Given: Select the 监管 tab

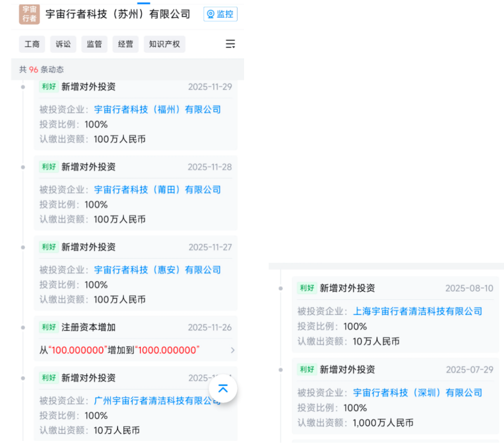Looking at the screenshot, I should (x=94, y=44).
